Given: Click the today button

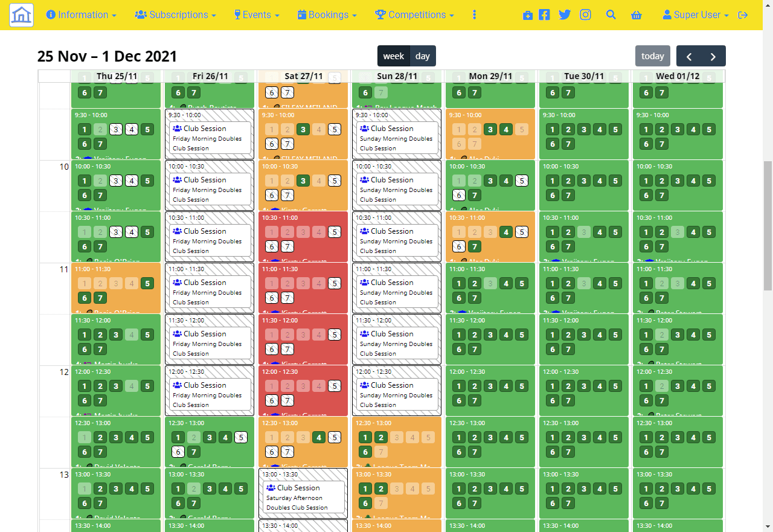Looking at the screenshot, I should [x=652, y=56].
